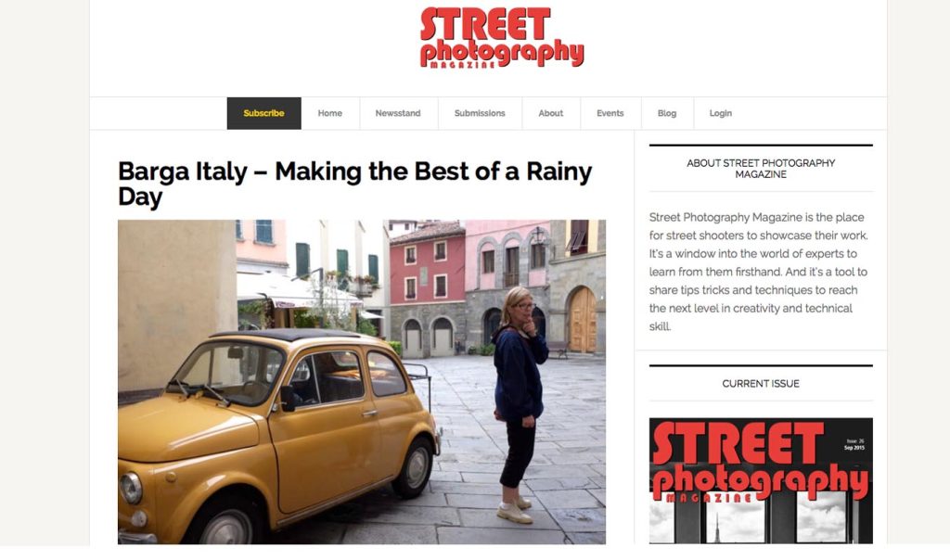Image resolution: width=950 pixels, height=560 pixels.
Task: Click the Issue 26 Sep 2015 label
Action: coord(854,445)
